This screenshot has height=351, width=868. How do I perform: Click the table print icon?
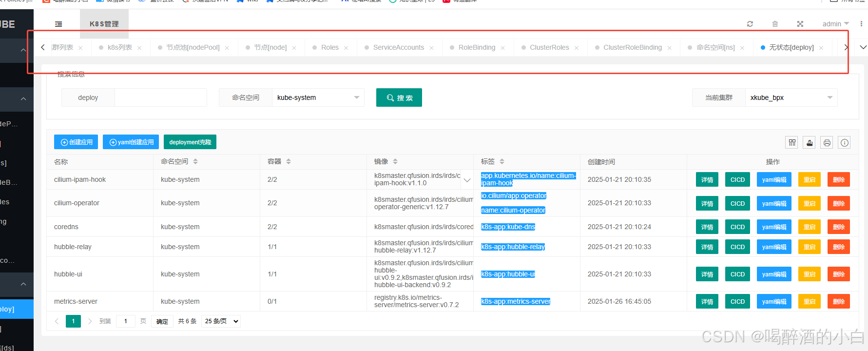[x=827, y=142]
